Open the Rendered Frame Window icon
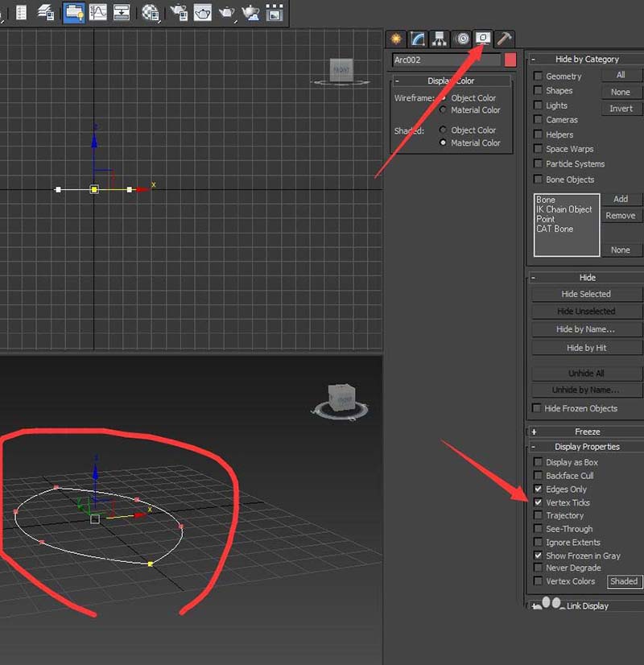The height and width of the screenshot is (665, 644). tap(203, 12)
